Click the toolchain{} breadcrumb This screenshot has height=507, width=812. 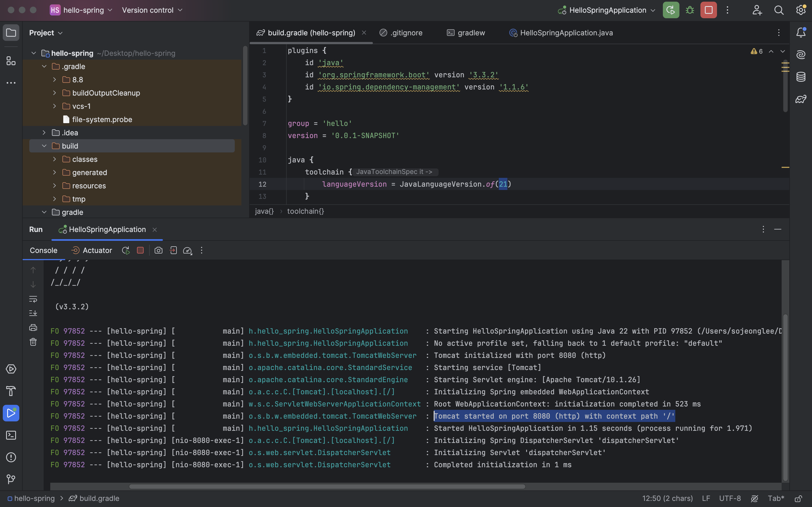click(x=305, y=211)
